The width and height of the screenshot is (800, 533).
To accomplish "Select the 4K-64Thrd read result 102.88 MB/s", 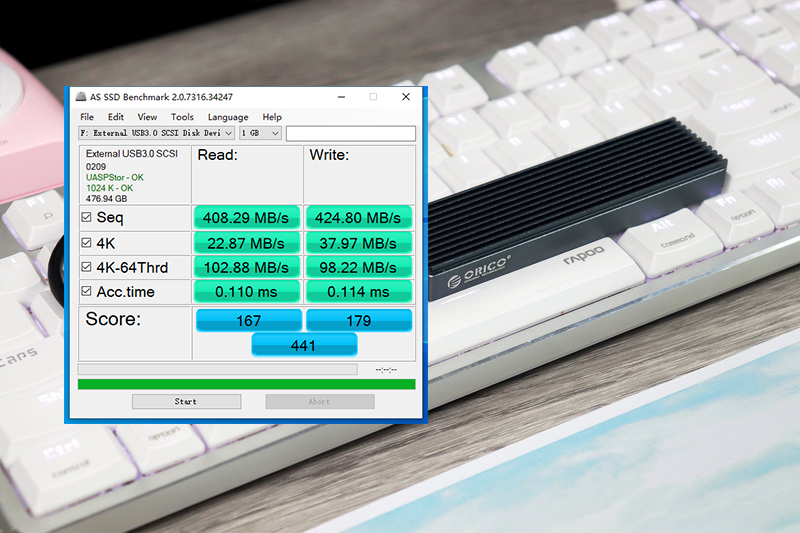I will (x=246, y=267).
